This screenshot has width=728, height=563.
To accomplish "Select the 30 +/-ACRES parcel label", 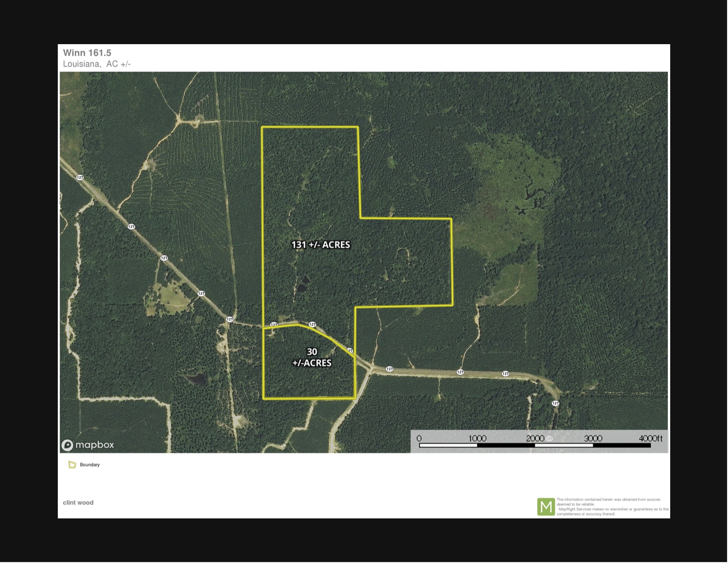I will [x=312, y=357].
